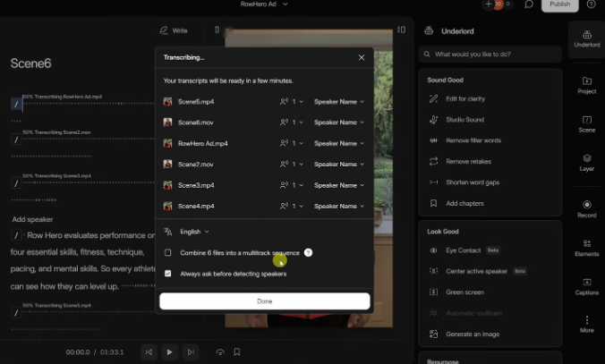Image resolution: width=605 pixels, height=364 pixels.
Task: Open the English language dropdown
Action: [x=194, y=232]
